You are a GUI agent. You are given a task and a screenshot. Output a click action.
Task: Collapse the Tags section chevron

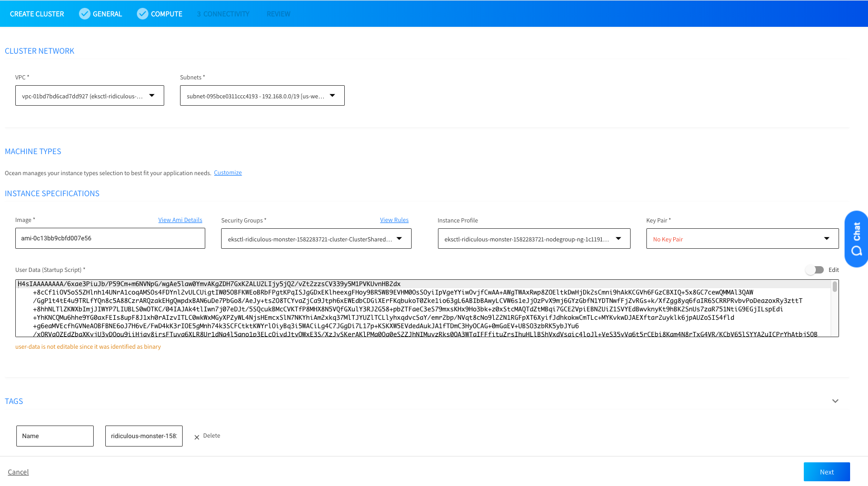pos(835,401)
